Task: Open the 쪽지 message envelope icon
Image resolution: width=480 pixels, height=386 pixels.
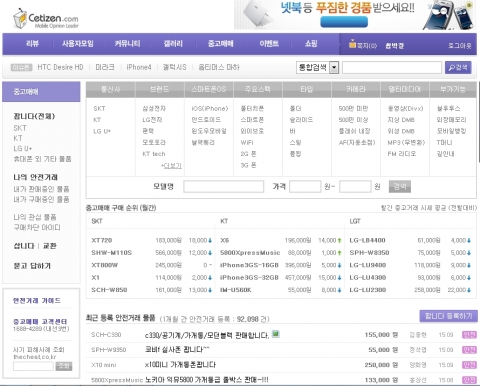Action: coord(352,44)
